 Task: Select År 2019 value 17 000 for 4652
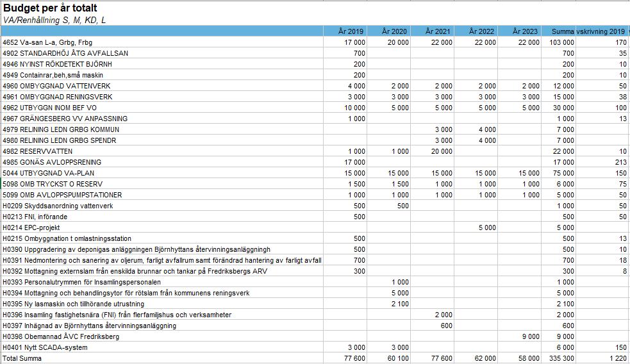355,42
